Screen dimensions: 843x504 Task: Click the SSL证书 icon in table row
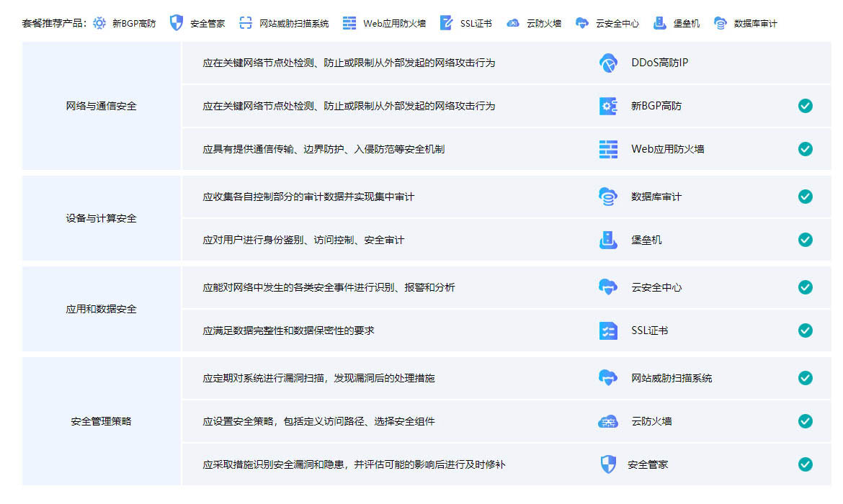click(608, 330)
